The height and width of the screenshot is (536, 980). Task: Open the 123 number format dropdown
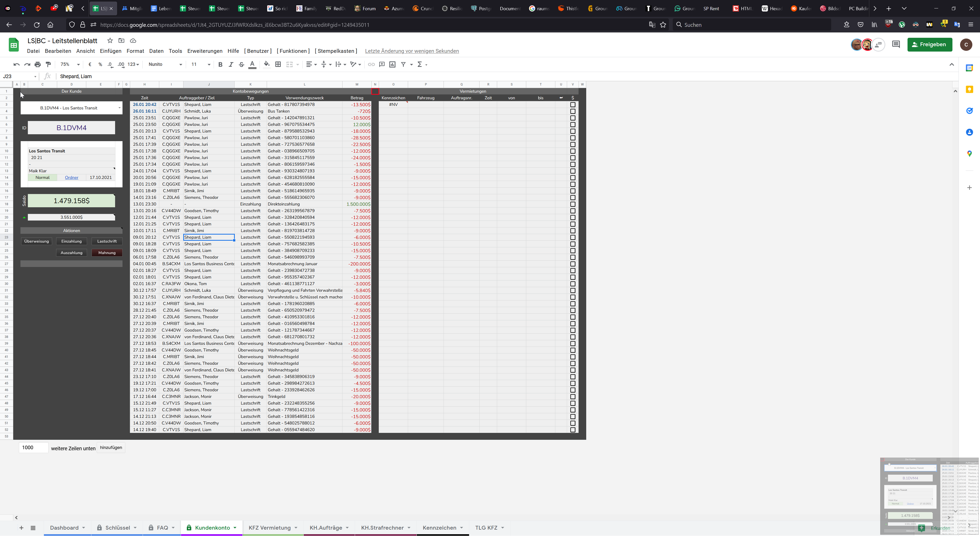pyautogui.click(x=133, y=64)
